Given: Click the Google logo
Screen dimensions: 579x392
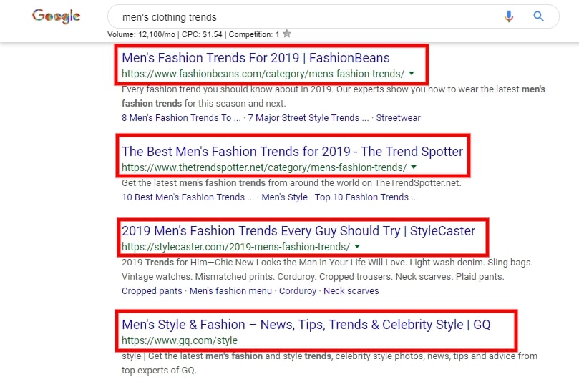Looking at the screenshot, I should pyautogui.click(x=56, y=17).
